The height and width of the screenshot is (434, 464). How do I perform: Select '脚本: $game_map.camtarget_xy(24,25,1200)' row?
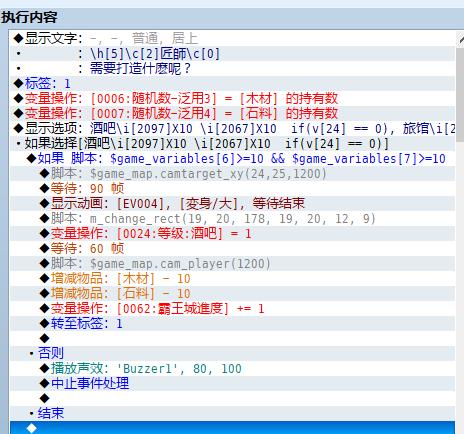(232, 173)
